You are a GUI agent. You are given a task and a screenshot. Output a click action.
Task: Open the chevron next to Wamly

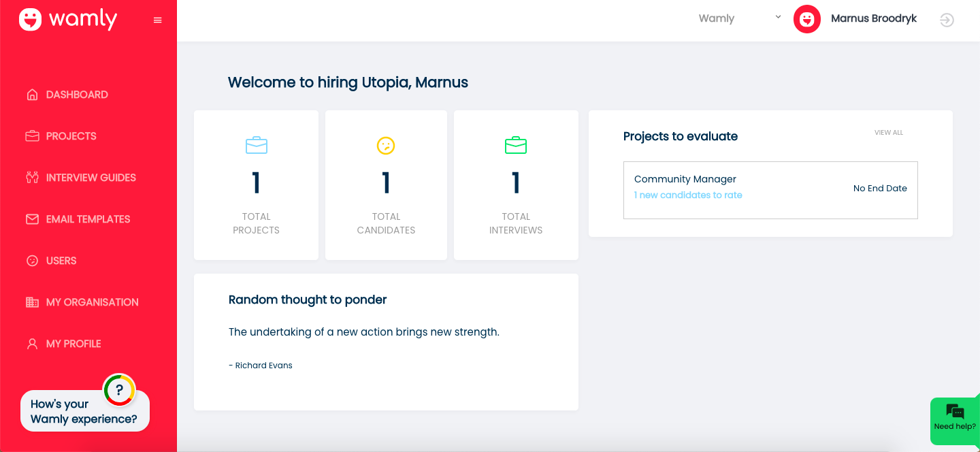[777, 16]
